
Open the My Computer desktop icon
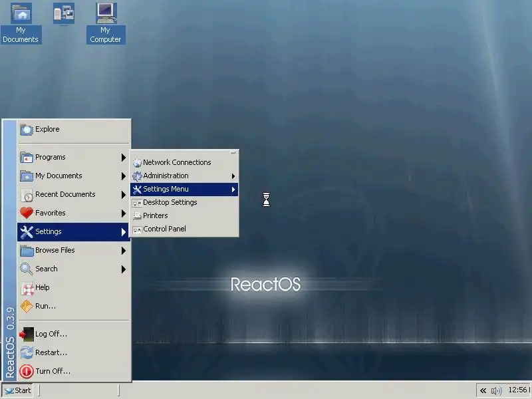(106, 23)
